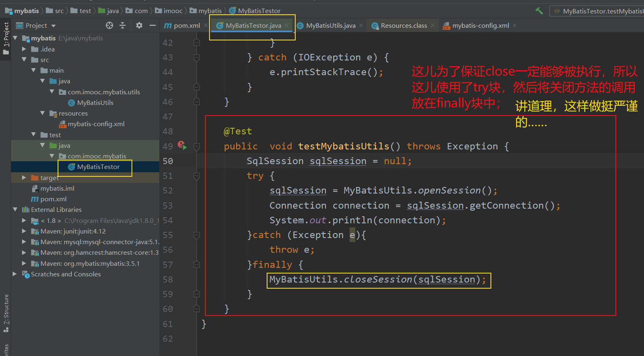
Task: Select com.imooc.mybatis.utils package
Action: 100,92
